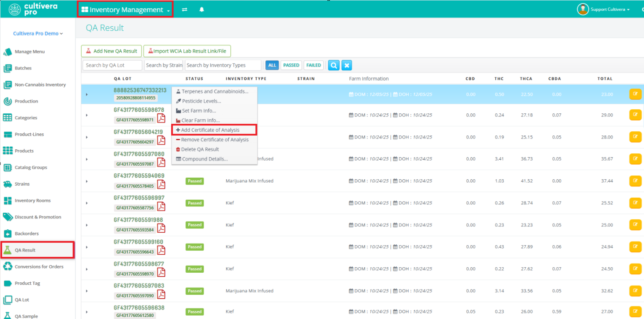
Task: Open PDF certificate for GF43177605591988
Action: (161, 229)
